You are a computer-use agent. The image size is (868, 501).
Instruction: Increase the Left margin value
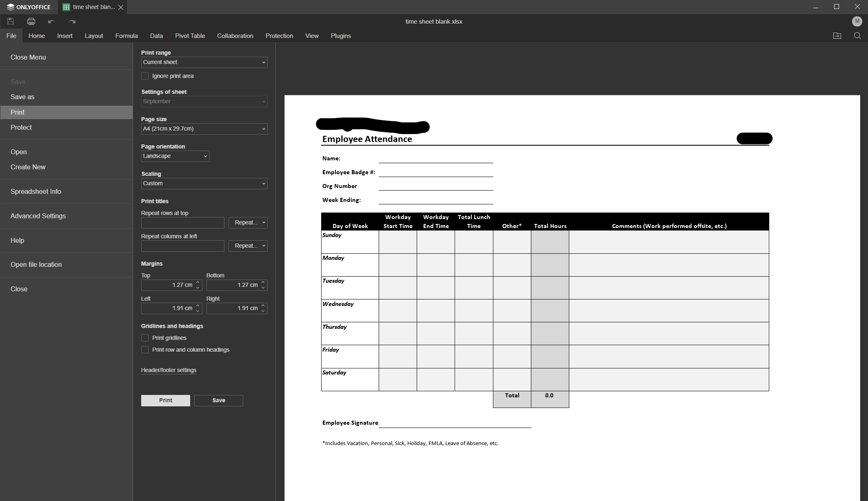tap(198, 306)
